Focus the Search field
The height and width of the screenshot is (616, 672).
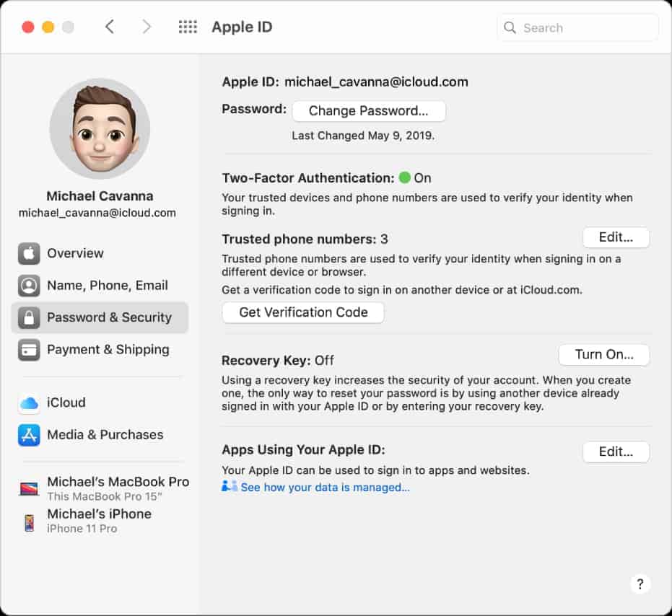point(577,28)
